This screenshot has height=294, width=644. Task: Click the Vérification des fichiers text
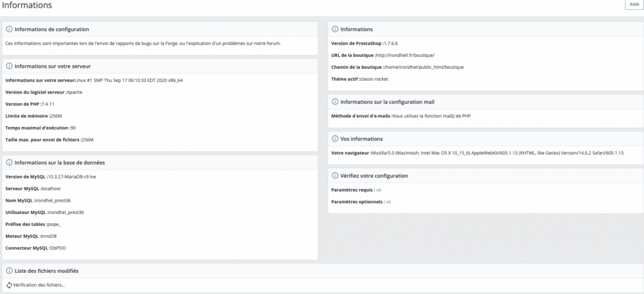pos(39,285)
